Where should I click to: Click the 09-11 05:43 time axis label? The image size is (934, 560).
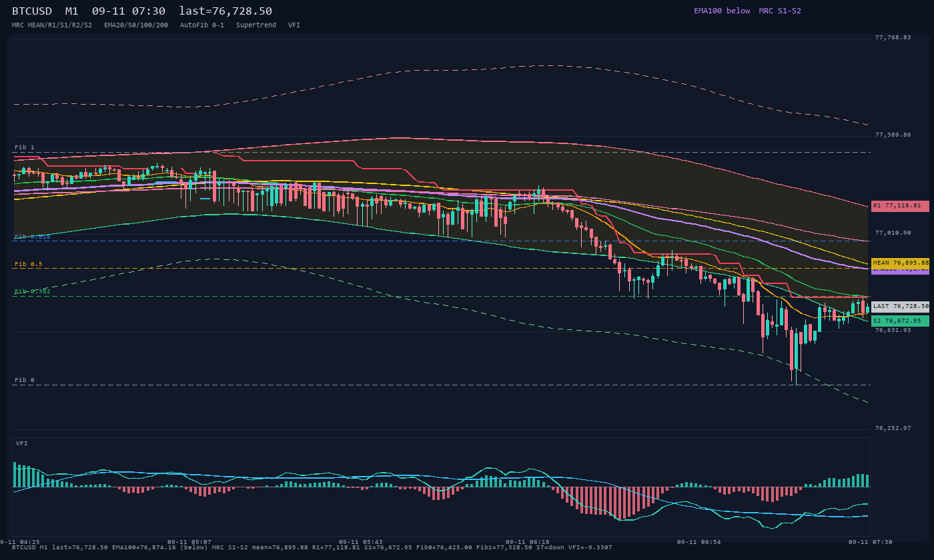(x=361, y=542)
